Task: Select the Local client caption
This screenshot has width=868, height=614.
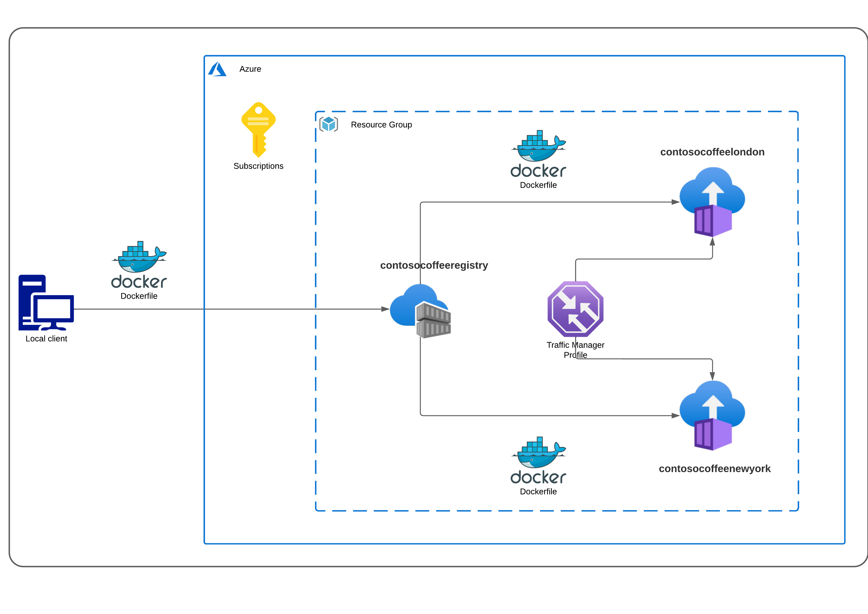Action: (47, 339)
